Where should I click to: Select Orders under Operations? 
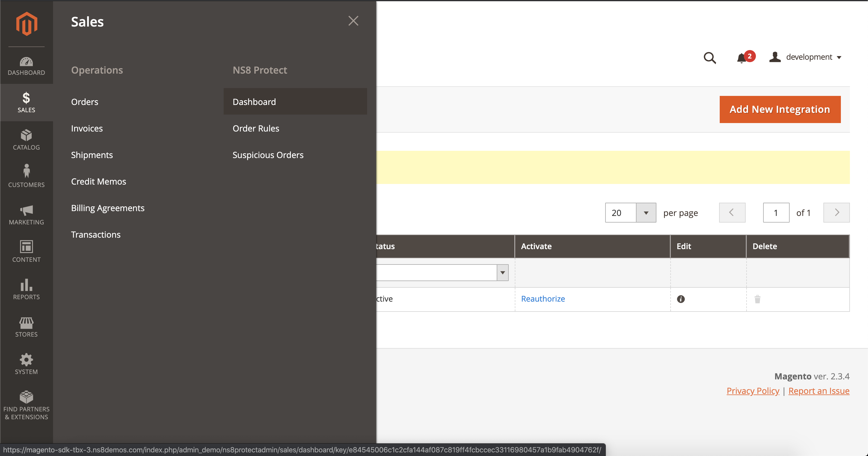[85, 102]
